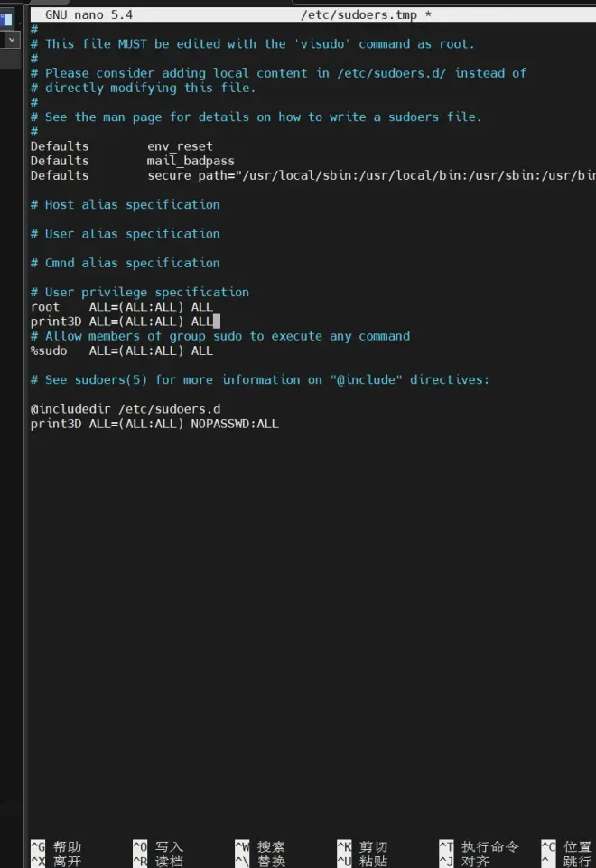
Task: Choose the ^\ 替换 replace shortcut
Action: 260,861
